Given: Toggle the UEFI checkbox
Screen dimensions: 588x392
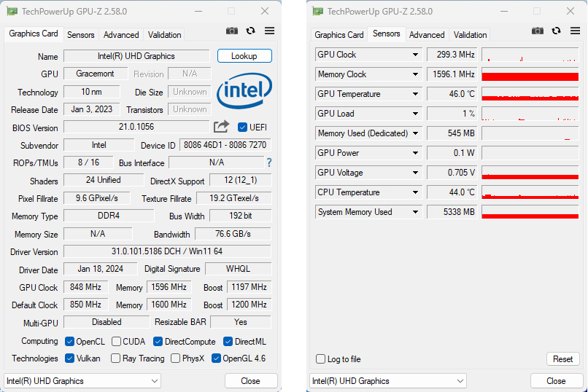Looking at the screenshot, I should point(242,128).
